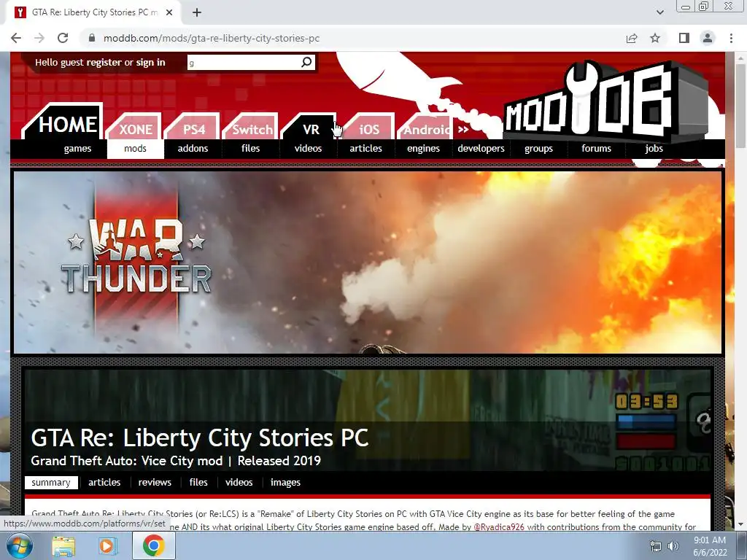747x560 pixels.
Task: Open the files nav menu item
Action: point(251,149)
